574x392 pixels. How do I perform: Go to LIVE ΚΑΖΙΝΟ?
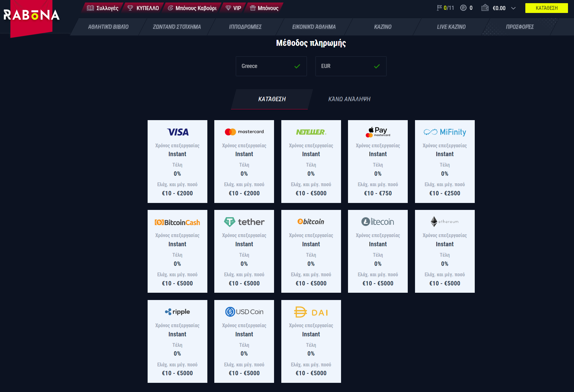(451, 27)
